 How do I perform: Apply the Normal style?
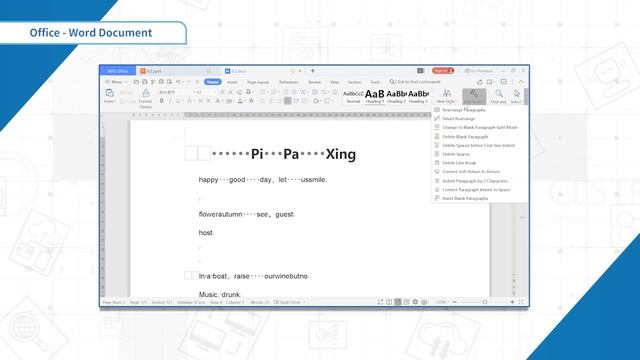click(353, 97)
